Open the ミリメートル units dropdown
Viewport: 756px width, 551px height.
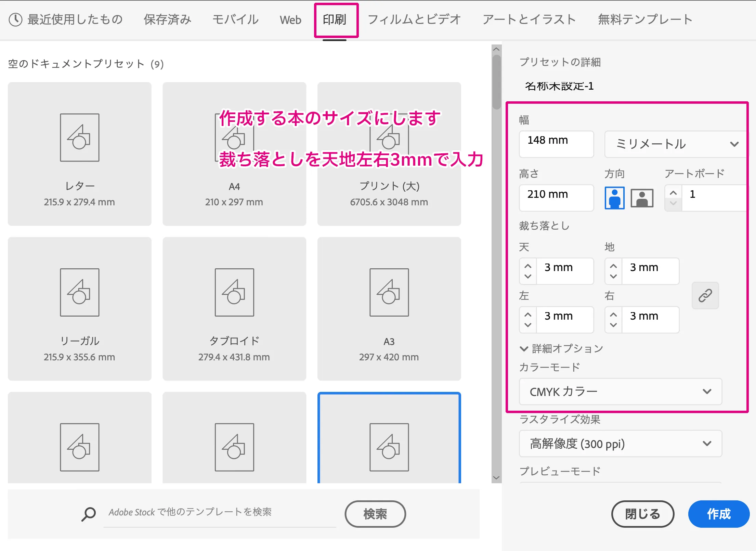[676, 144]
